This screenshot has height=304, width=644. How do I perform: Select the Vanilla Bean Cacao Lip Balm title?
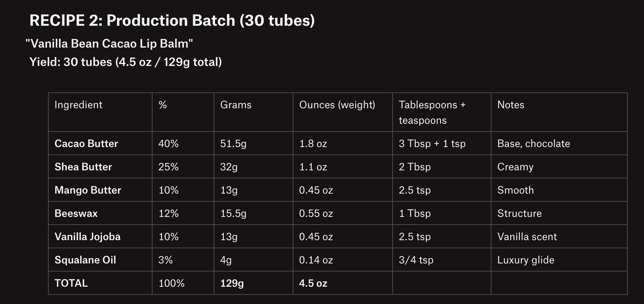(x=109, y=44)
